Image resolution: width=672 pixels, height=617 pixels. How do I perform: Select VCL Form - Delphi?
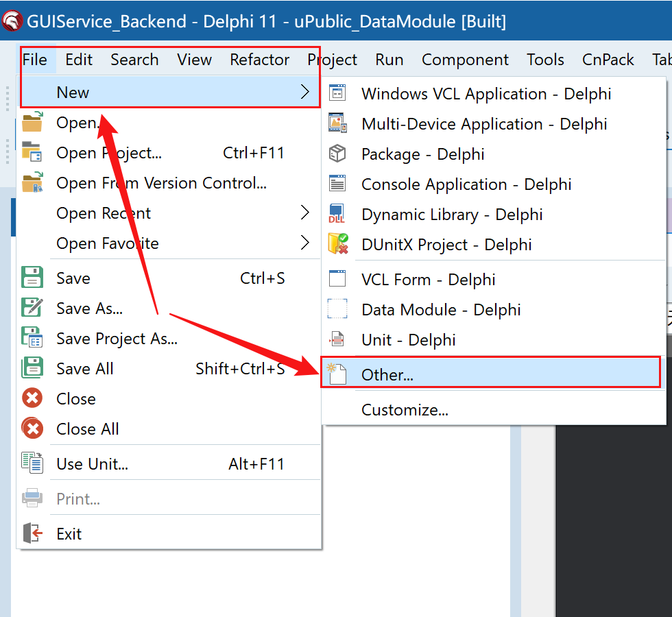[x=494, y=280]
